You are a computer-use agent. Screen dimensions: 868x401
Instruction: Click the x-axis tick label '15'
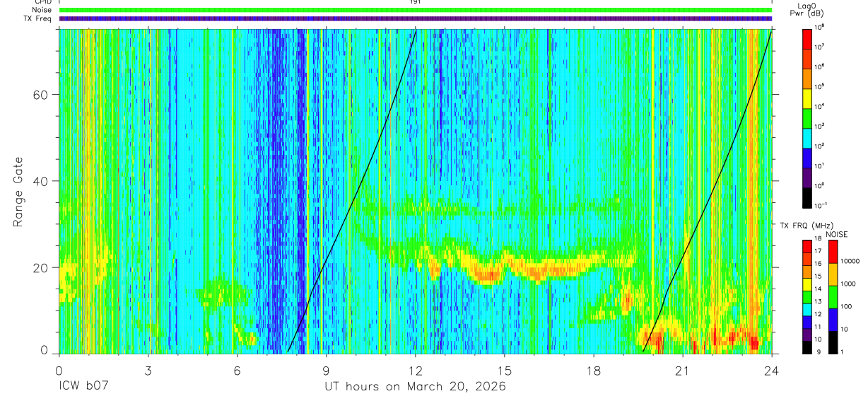pos(505,371)
